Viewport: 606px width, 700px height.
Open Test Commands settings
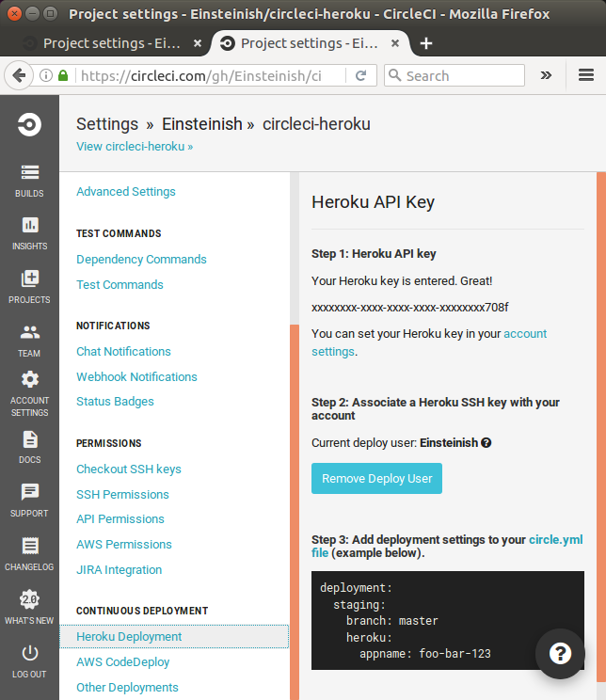click(x=120, y=285)
